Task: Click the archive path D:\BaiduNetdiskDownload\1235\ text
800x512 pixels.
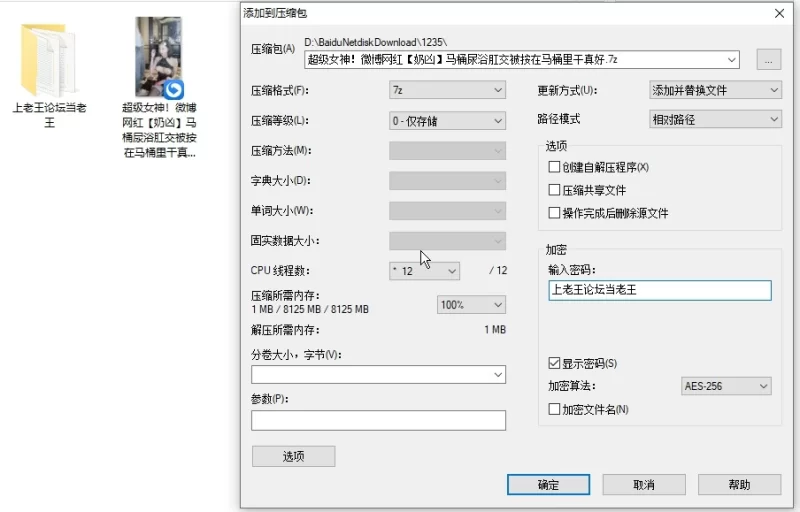Action: click(376, 42)
